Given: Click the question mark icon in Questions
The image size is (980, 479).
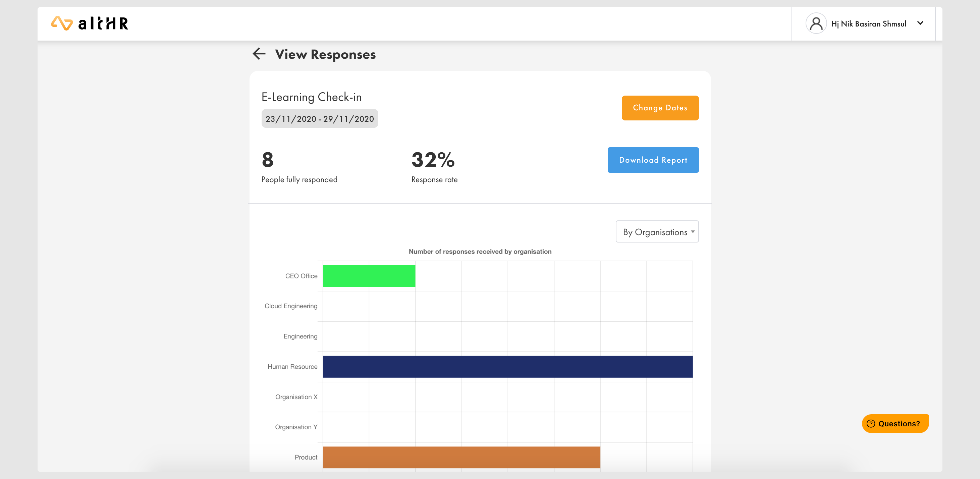Looking at the screenshot, I should point(871,423).
